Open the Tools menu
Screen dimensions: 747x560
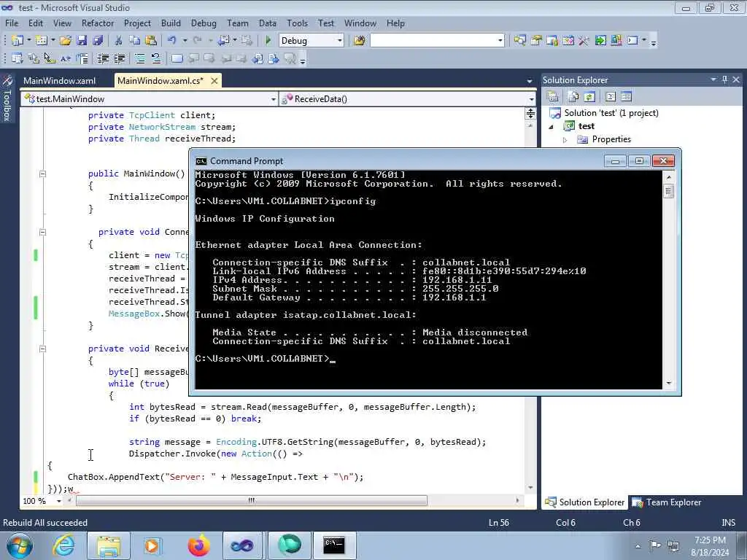tap(298, 23)
